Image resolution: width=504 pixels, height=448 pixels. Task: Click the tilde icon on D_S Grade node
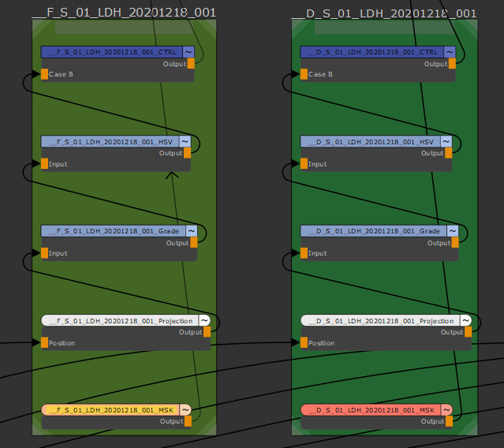[453, 231]
